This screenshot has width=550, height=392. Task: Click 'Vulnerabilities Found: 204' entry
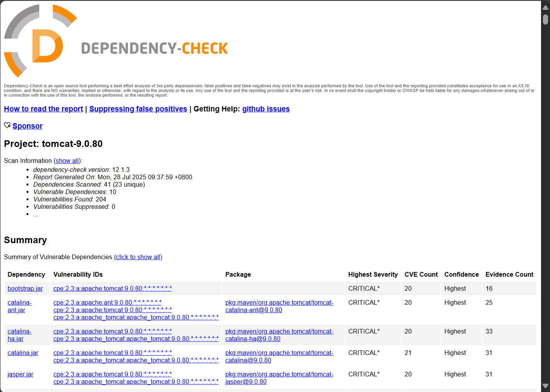point(69,199)
